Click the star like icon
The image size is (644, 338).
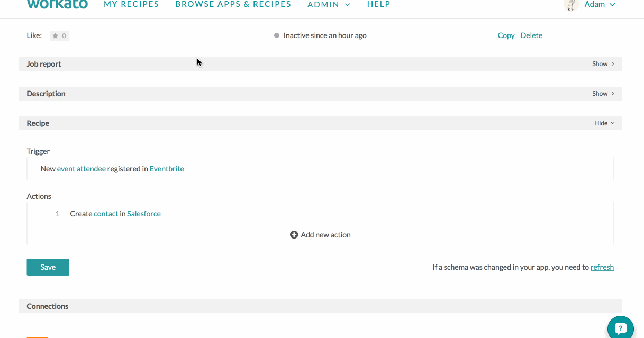(55, 36)
